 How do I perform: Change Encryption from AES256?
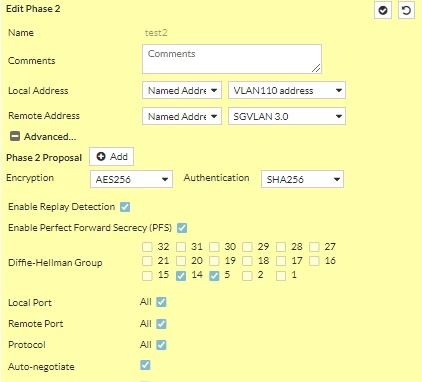coord(131,179)
